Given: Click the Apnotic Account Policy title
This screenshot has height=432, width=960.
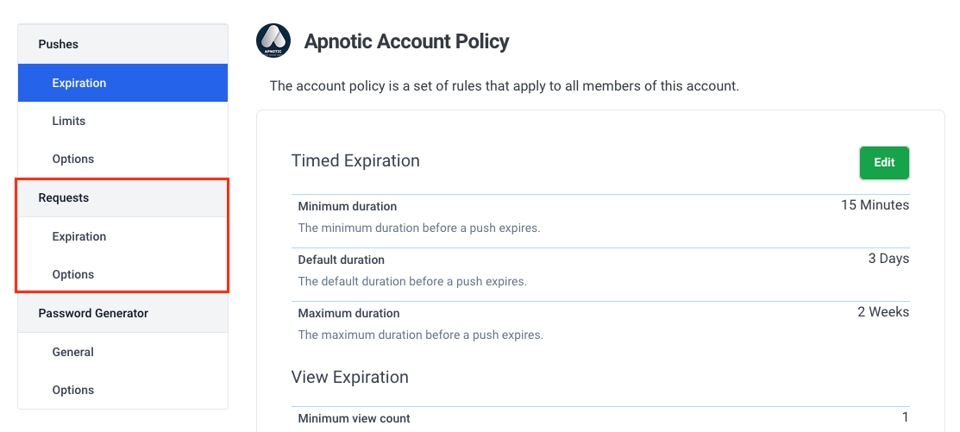Looking at the screenshot, I should [406, 42].
